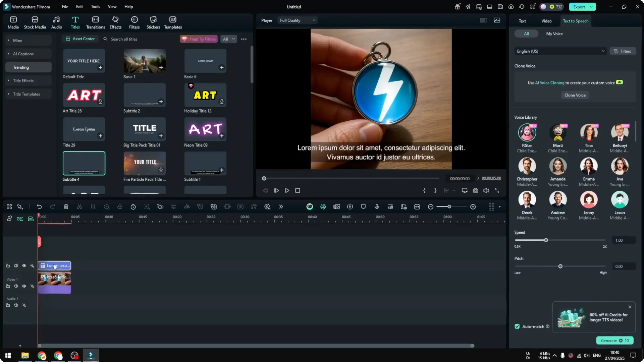Select the split scissors tool in timeline
The image size is (644, 362).
(x=79, y=206)
